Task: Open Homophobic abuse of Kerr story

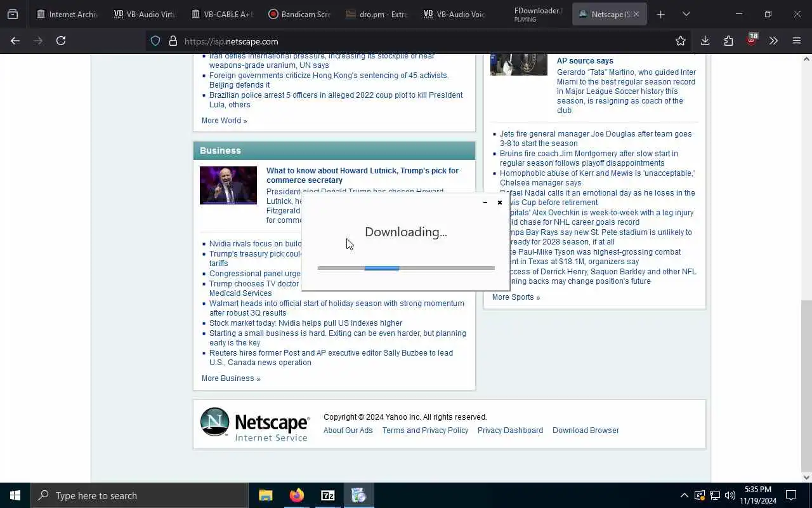Action: point(597,178)
